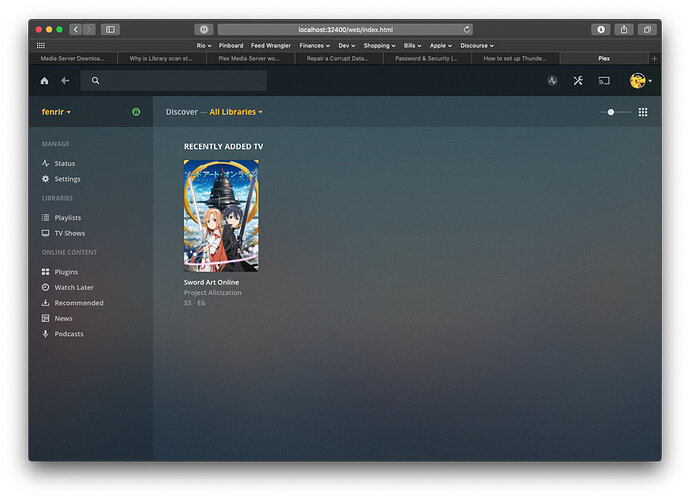The height and width of the screenshot is (499, 690).
Task: Click the green server status icon
Action: coord(136,112)
